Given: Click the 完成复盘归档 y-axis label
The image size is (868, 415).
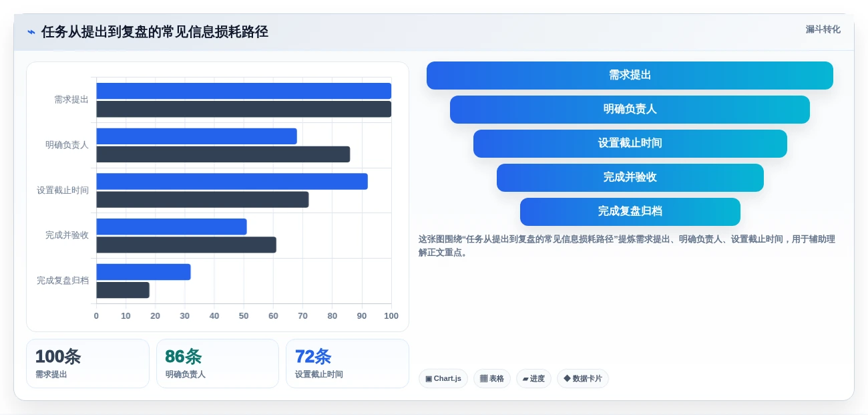Looking at the screenshot, I should coord(63,281).
